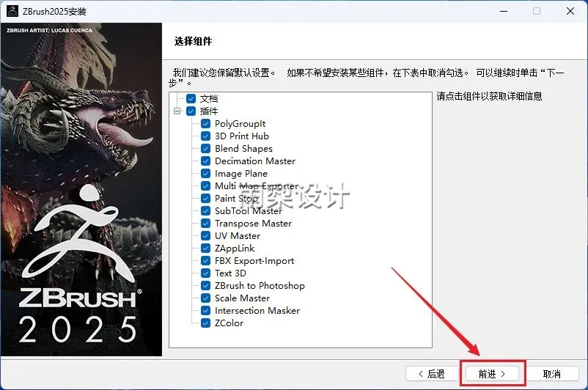Toggle the 3D Print Hub checkbox
Viewport: 588px width, 390px height.
pyautogui.click(x=205, y=136)
